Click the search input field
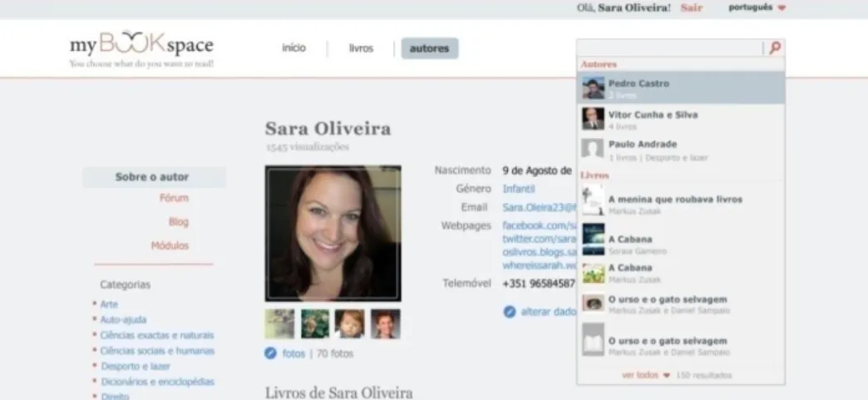868x400 pixels. pyautogui.click(x=670, y=47)
